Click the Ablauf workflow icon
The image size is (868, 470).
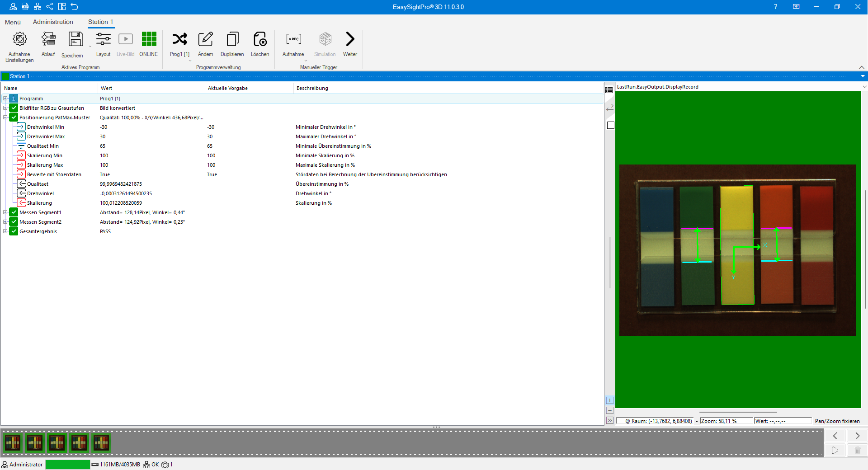48,40
